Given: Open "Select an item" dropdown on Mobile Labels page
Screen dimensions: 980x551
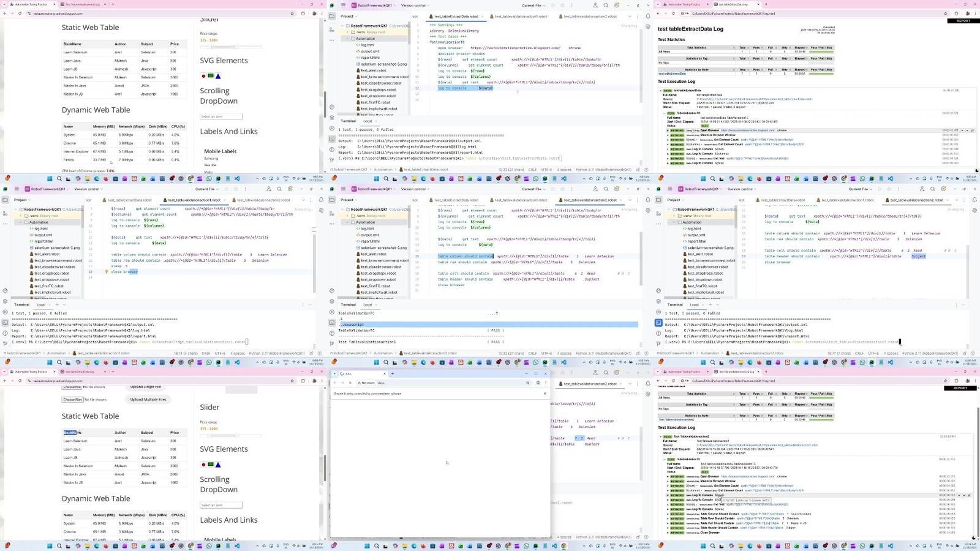Looking at the screenshot, I should [x=221, y=116].
